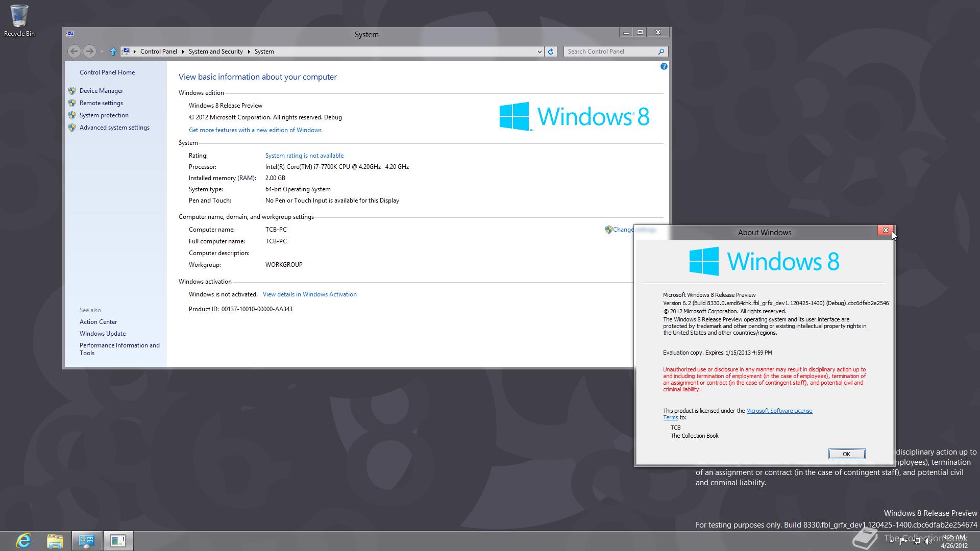Click Get more features with new edition link
The image size is (980, 551).
(255, 130)
